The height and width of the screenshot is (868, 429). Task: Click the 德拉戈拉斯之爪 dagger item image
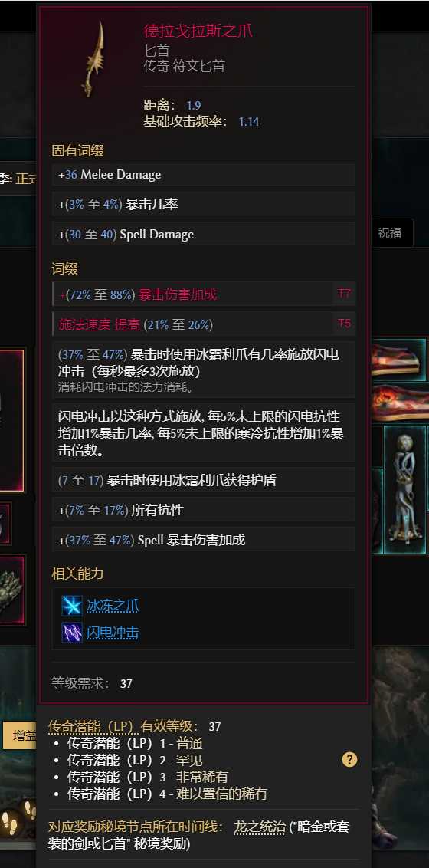click(93, 60)
